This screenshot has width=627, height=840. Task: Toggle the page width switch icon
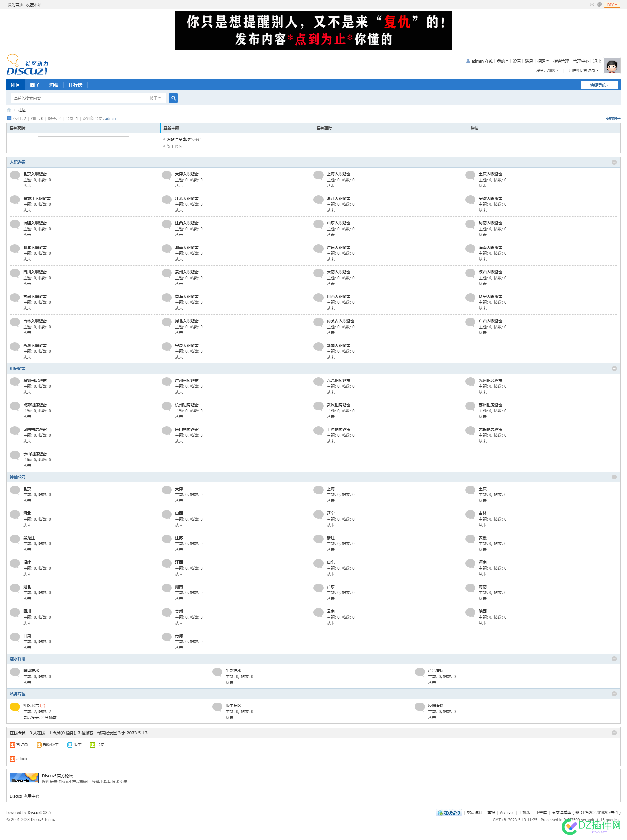[592, 5]
